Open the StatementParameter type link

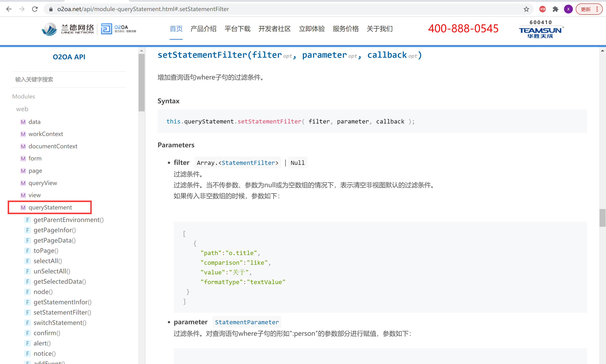click(x=247, y=322)
